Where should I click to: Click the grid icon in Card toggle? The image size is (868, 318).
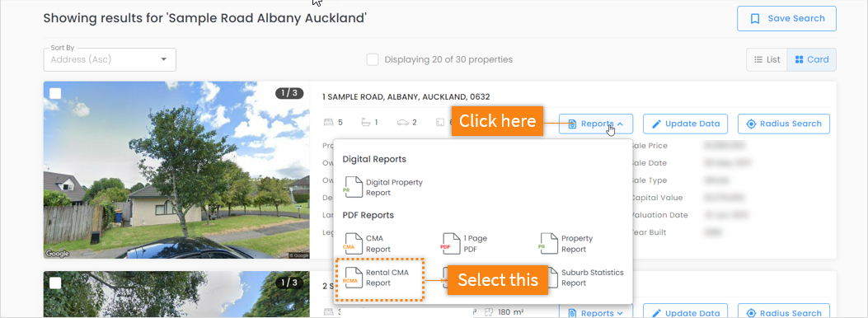pyautogui.click(x=799, y=60)
